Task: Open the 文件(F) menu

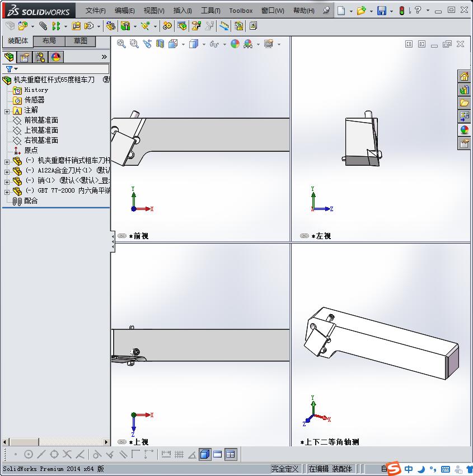Action: (x=95, y=11)
